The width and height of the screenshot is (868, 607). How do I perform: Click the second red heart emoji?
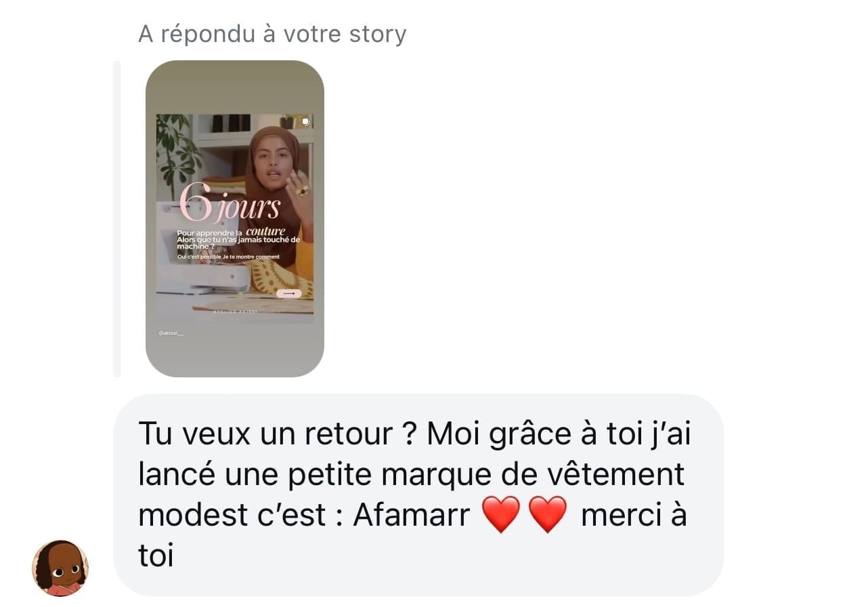[x=546, y=514]
